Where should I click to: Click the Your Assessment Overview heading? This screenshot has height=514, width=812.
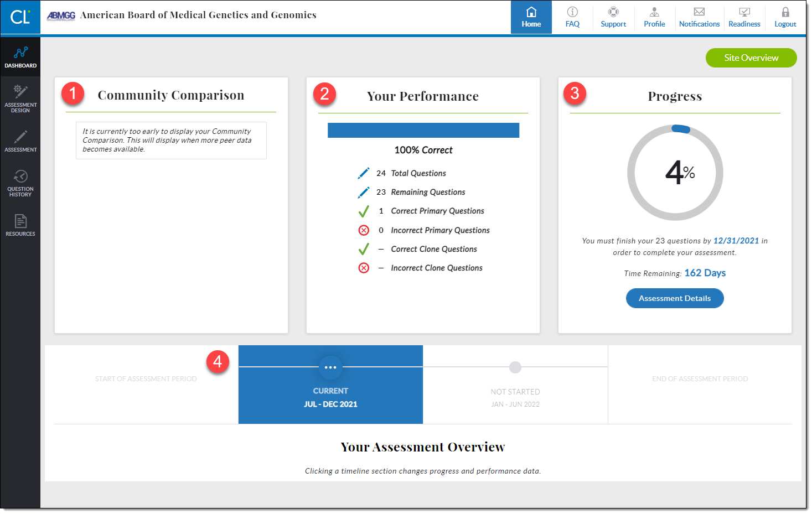click(x=423, y=447)
